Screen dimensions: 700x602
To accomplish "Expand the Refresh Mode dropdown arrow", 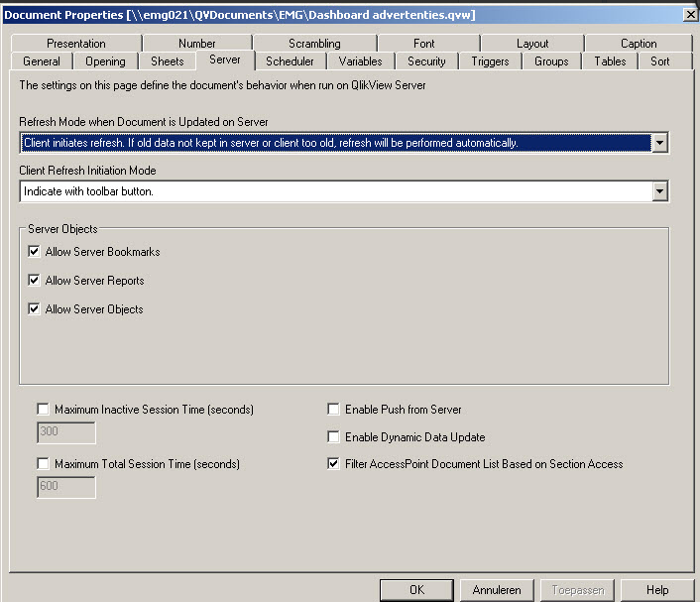I will (x=660, y=143).
